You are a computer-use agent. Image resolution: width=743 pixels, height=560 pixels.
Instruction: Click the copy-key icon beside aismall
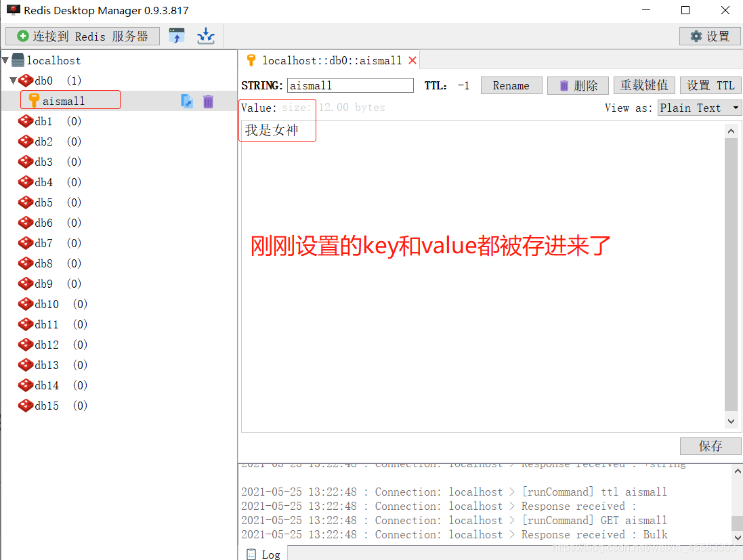[187, 101]
